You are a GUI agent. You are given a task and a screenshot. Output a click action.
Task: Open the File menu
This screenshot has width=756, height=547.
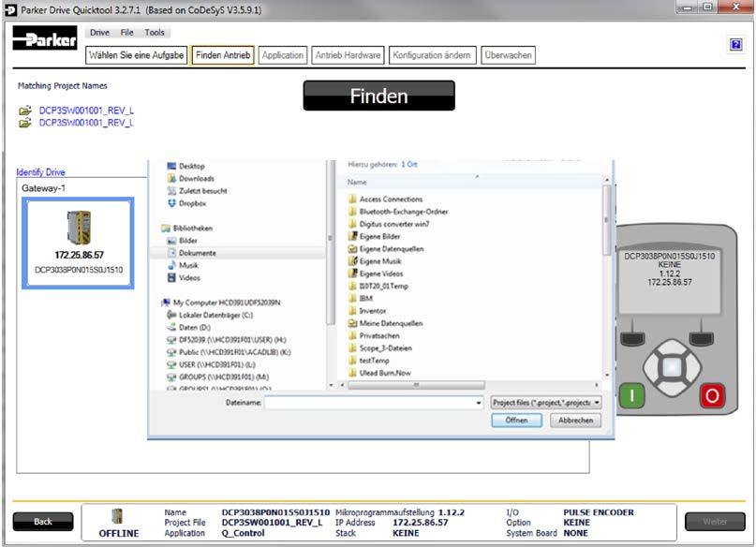[x=126, y=32]
